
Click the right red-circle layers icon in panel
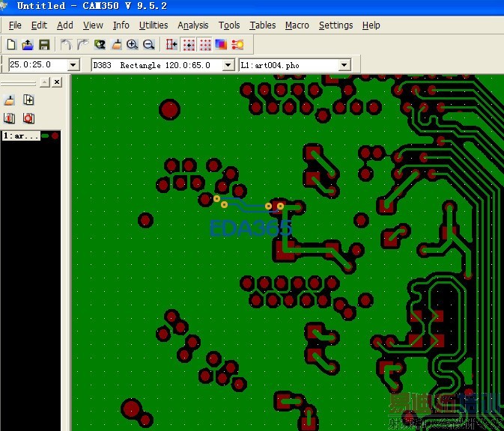[28, 118]
